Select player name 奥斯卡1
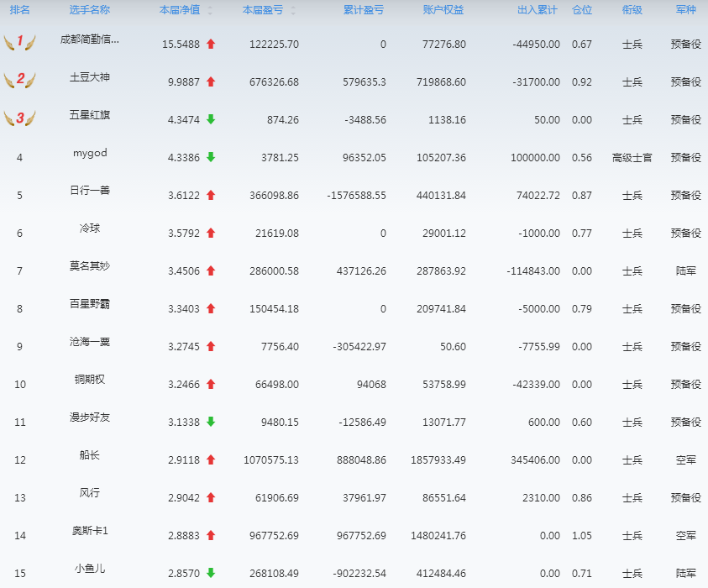The width and height of the screenshot is (708, 588). (90, 531)
